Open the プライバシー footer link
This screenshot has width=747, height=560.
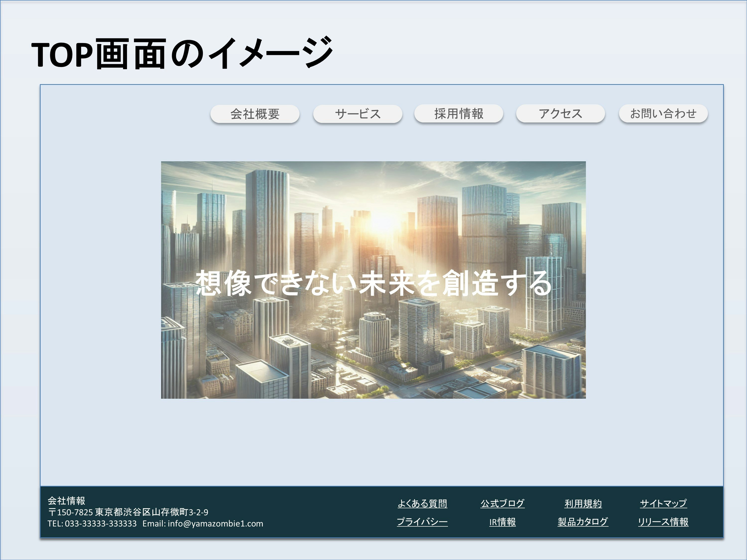[422, 522]
